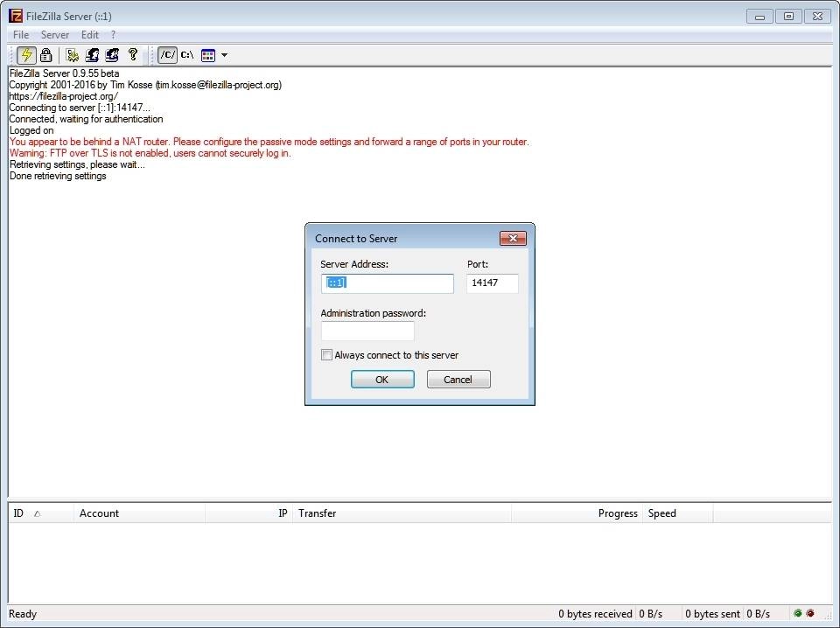Click the 'Done retrieving settings' log line
840x628 pixels.
[x=58, y=176]
